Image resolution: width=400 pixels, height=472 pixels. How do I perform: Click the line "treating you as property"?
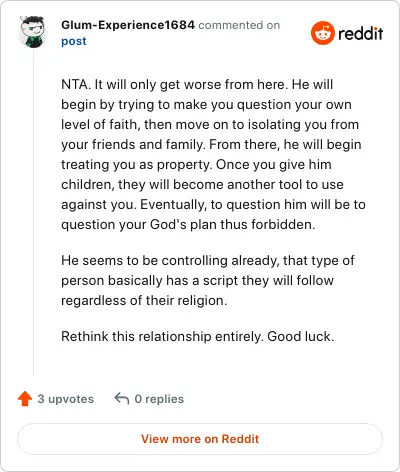pyautogui.click(x=196, y=164)
